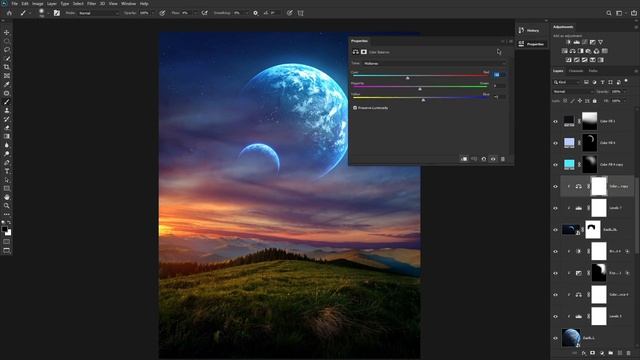
Task: Click the Cyan-Red value input field
Action: click(499, 75)
